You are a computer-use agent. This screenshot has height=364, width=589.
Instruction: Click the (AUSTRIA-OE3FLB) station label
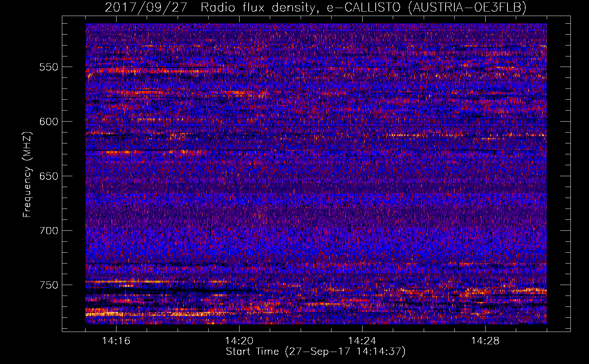pos(467,7)
